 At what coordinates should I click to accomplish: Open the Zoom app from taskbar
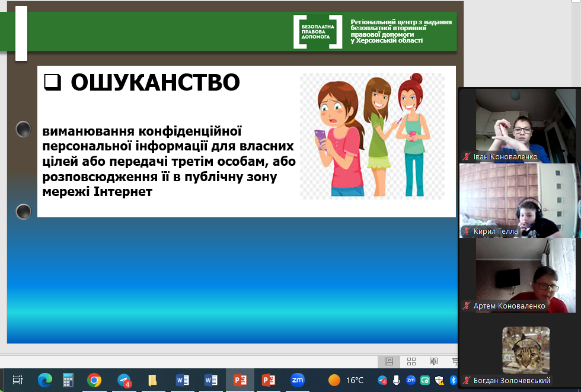click(x=298, y=380)
